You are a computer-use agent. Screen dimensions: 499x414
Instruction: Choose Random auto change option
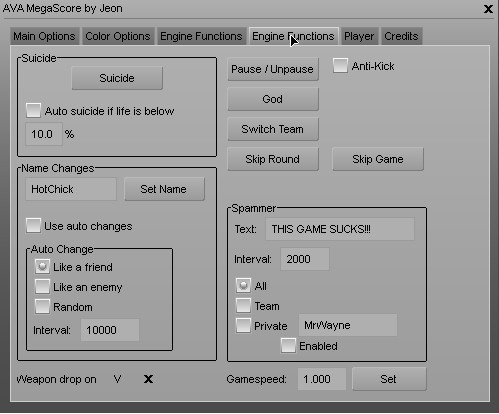coord(42,307)
